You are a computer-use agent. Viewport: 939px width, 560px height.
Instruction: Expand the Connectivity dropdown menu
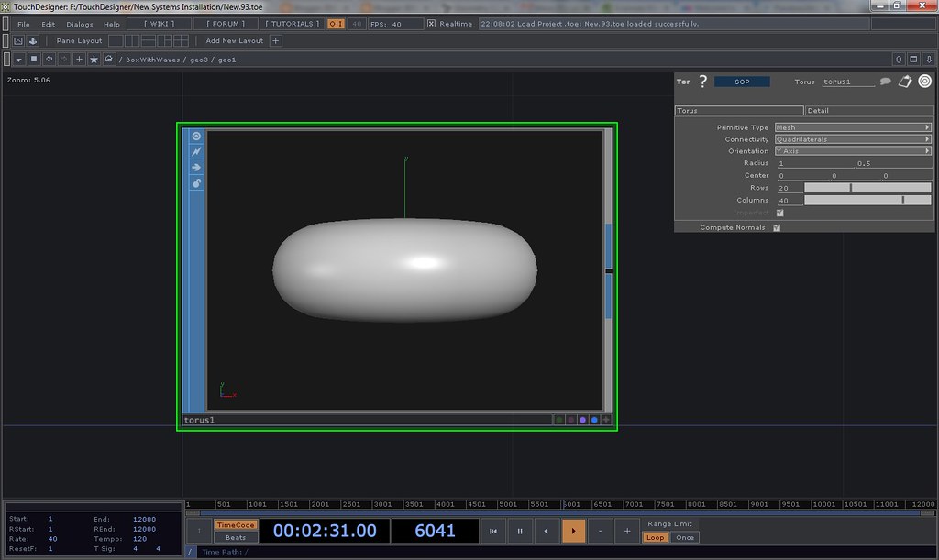point(853,139)
